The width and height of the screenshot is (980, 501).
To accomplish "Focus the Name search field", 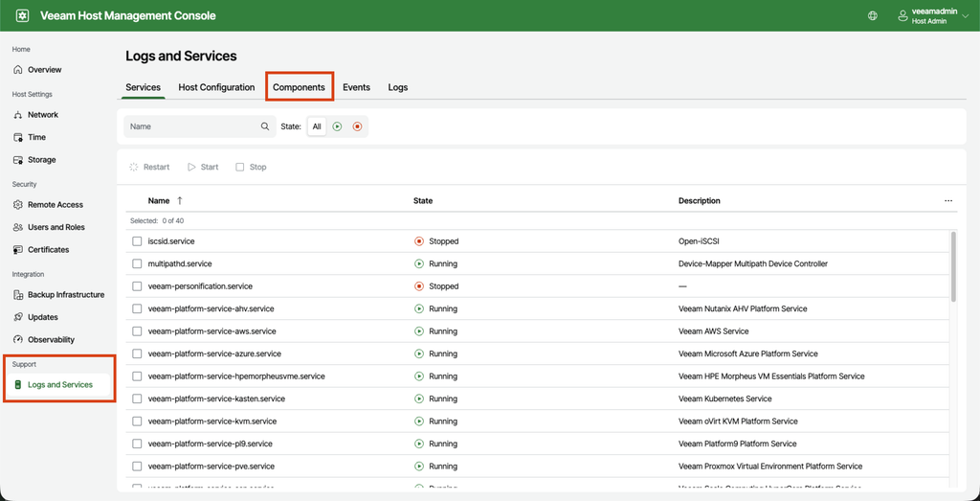I will pyautogui.click(x=200, y=126).
